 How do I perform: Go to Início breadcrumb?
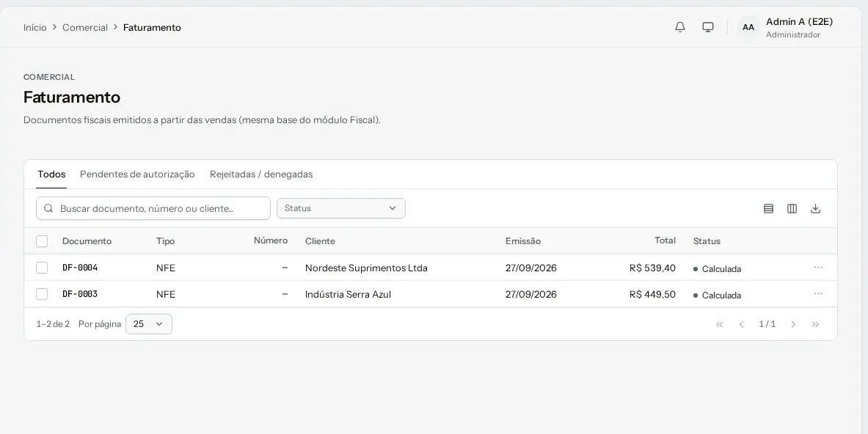pos(35,28)
